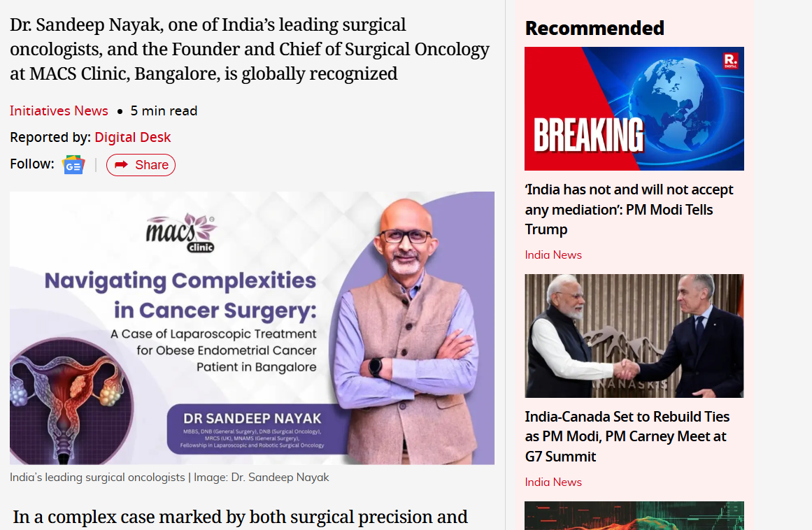Click India News tag under Trump mediation story

553,255
